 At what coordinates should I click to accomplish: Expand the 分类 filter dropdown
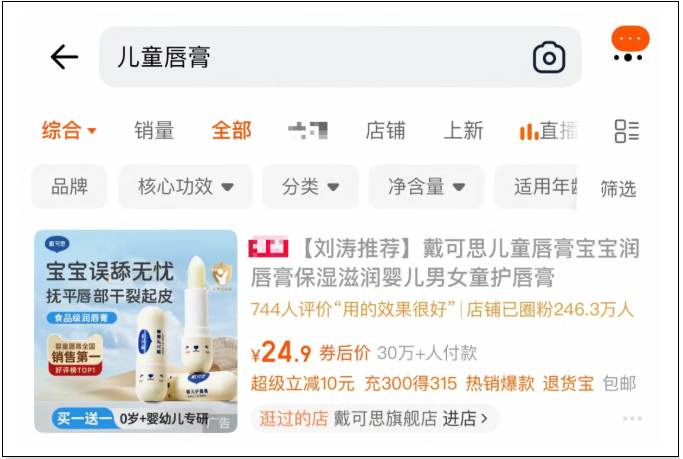point(310,187)
